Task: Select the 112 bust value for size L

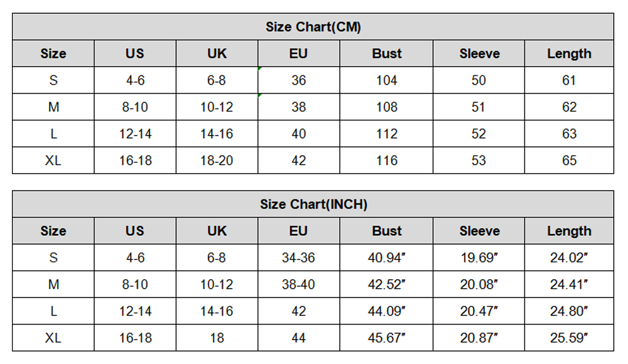Action: click(x=386, y=134)
